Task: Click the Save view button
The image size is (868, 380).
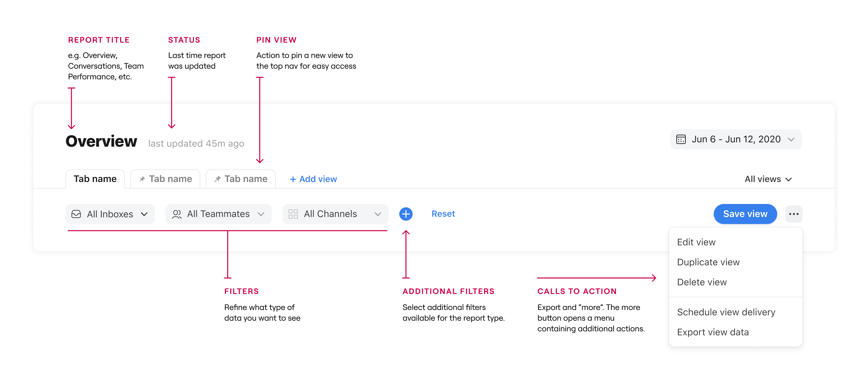Action: coord(745,214)
